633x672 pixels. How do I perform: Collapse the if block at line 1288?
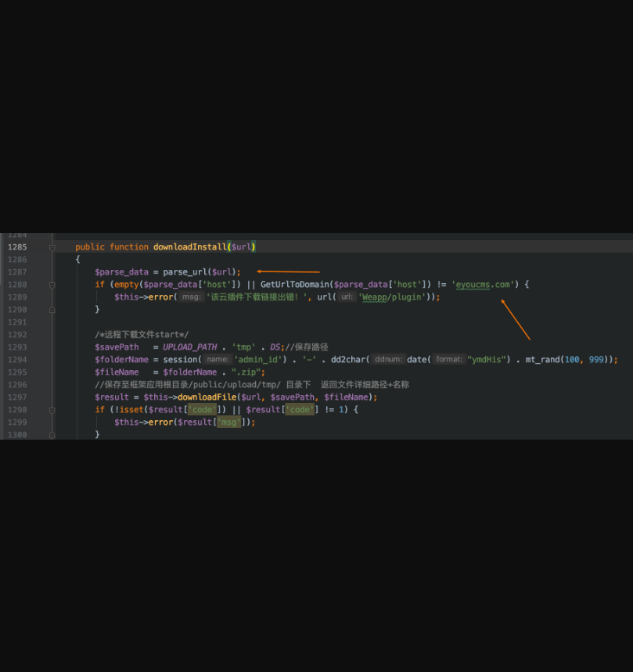click(x=52, y=285)
